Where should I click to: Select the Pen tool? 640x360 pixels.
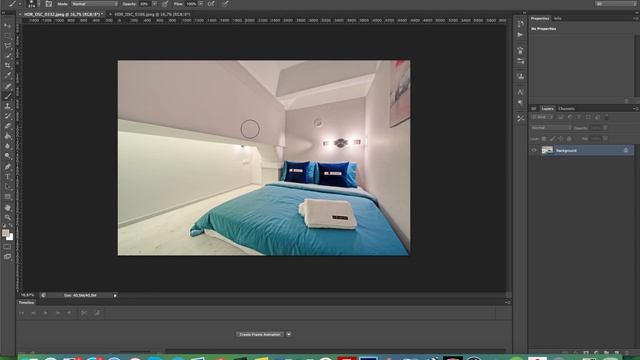[7, 167]
